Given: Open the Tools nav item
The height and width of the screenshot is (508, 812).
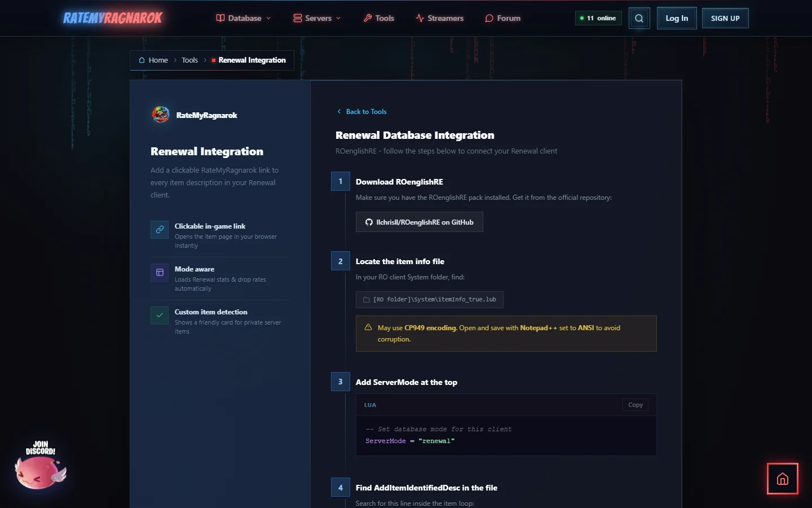Looking at the screenshot, I should click(x=379, y=18).
